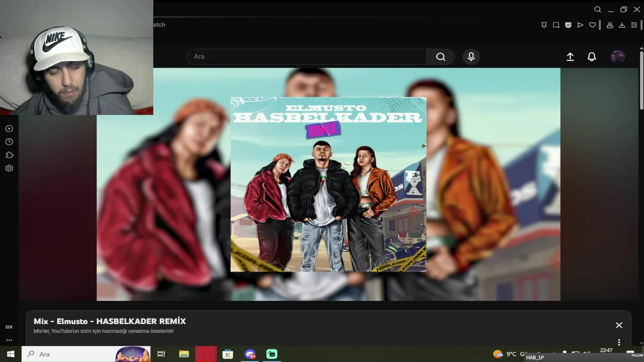This screenshot has width=644, height=362.
Task: Open the sidebar player icon
Action: (x=9, y=129)
